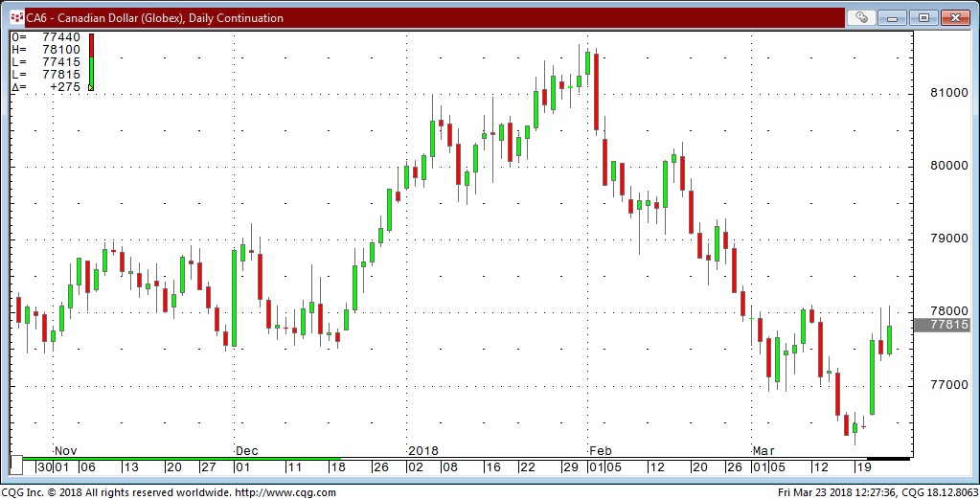The image size is (980, 500).
Task: Click the black scroll segment at bottom-right
Action: pyautogui.click(x=888, y=459)
